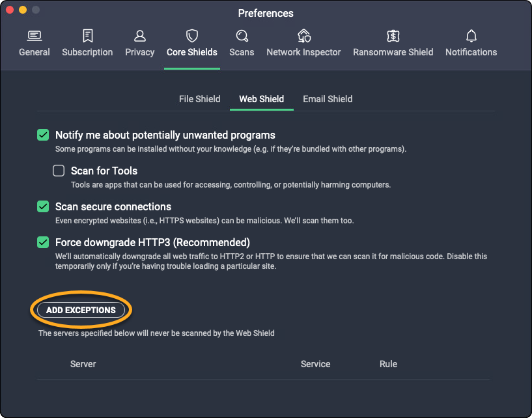The width and height of the screenshot is (532, 418).
Task: Open the Network Inspector house icon
Action: pos(303,35)
